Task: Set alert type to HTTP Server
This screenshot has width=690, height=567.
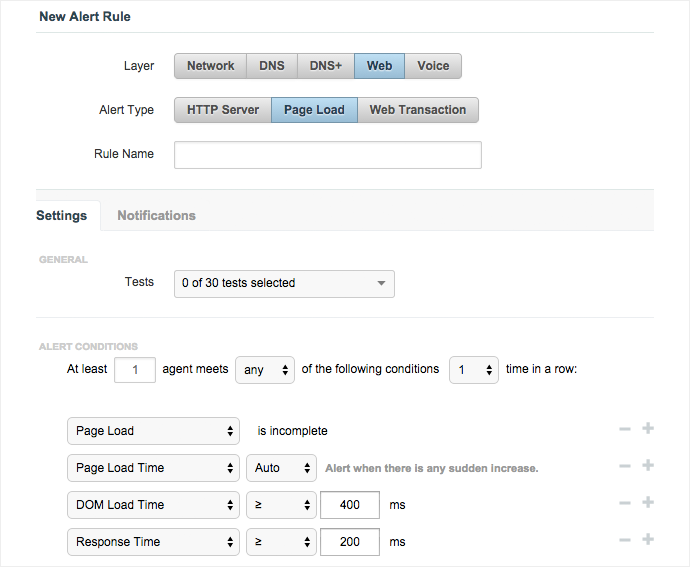Action: 223,110
